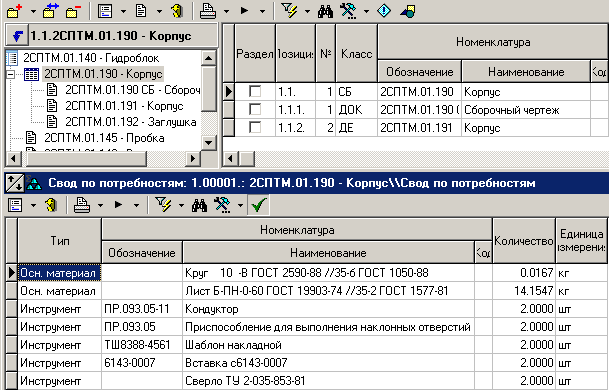Screen dimensions: 609x390
Task: Click the green checkmark button
Action: pos(259,205)
